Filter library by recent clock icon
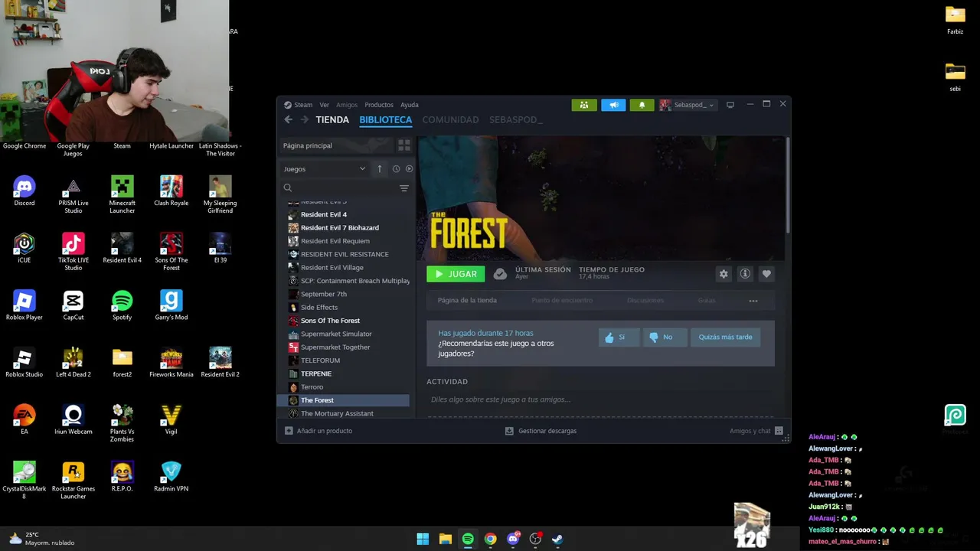This screenshot has width=980, height=551. coord(396,168)
